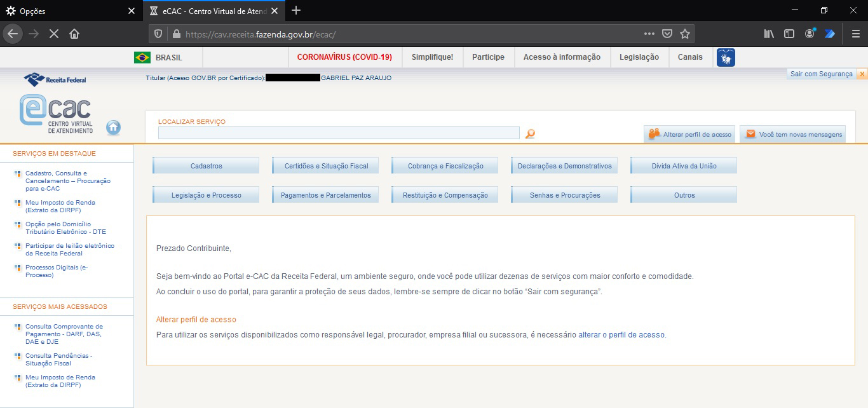Open the Legislação top menu item
Screen dimensions: 868x408
point(639,57)
